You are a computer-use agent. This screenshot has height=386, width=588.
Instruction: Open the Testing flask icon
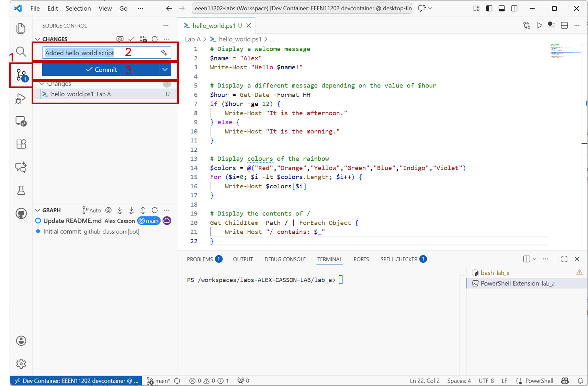(x=21, y=190)
